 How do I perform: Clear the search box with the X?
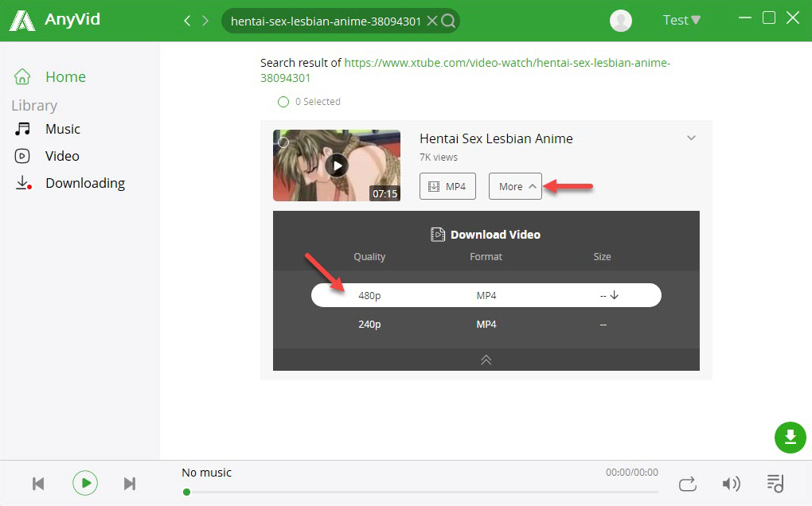click(432, 21)
